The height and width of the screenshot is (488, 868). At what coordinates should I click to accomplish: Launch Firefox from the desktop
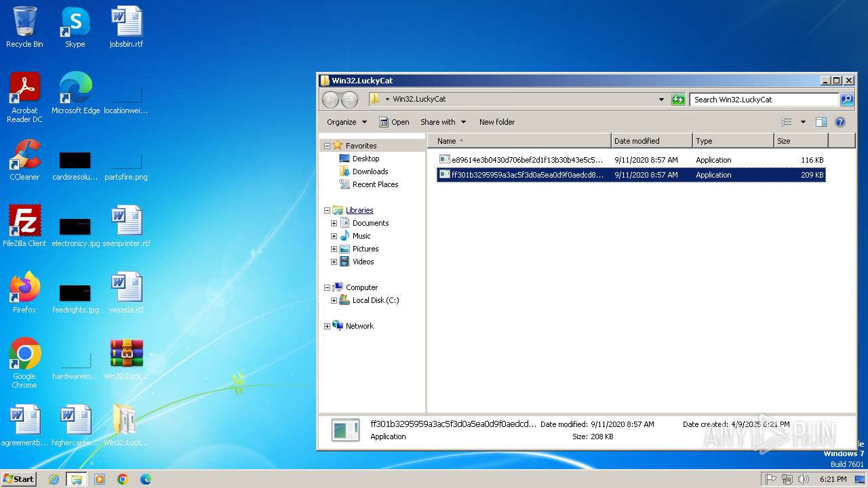(x=24, y=292)
